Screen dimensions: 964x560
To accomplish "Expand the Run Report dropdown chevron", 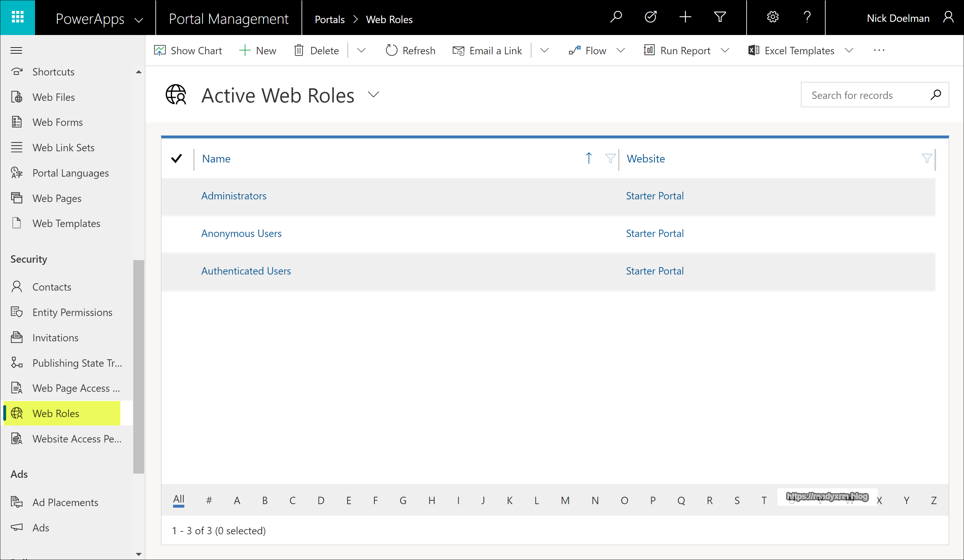I will (x=725, y=50).
